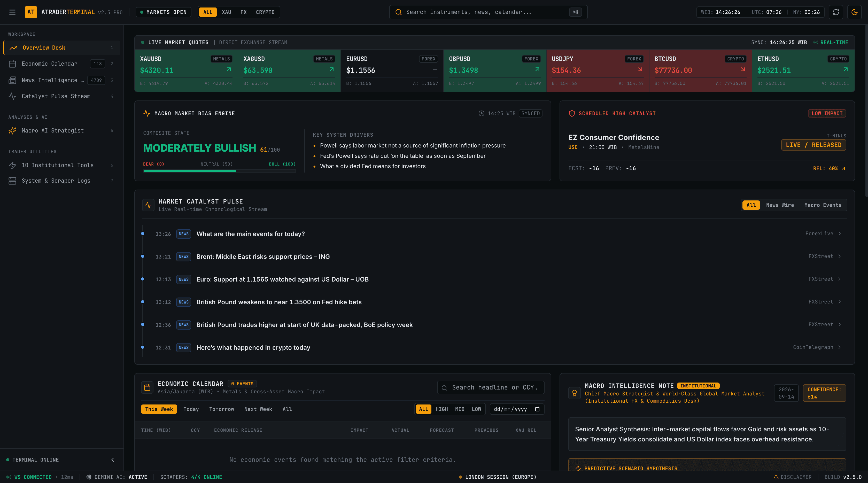Open the dd/mm/yyyy date field
868x483 pixels.
(x=517, y=409)
